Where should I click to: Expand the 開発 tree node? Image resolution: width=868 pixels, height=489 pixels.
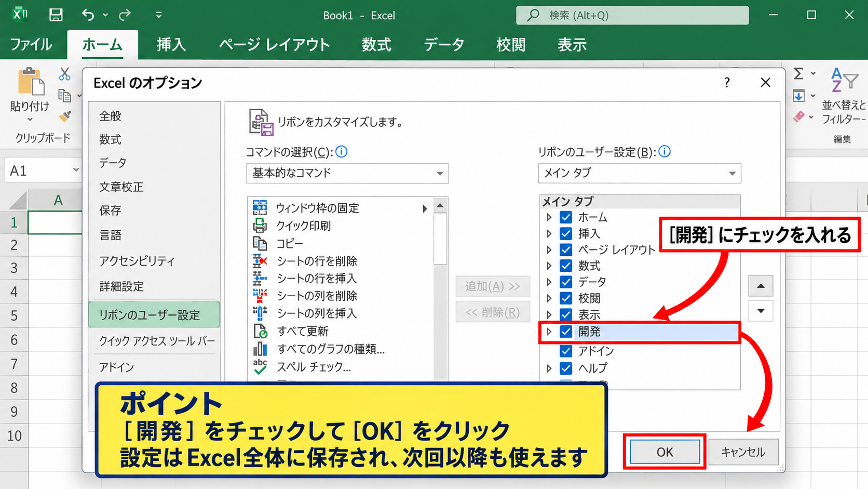point(549,332)
